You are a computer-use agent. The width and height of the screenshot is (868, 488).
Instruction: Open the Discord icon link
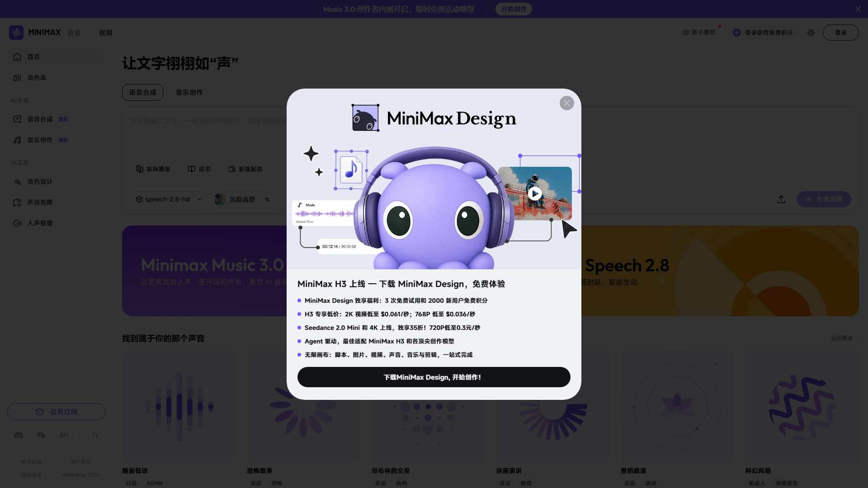[x=19, y=435]
